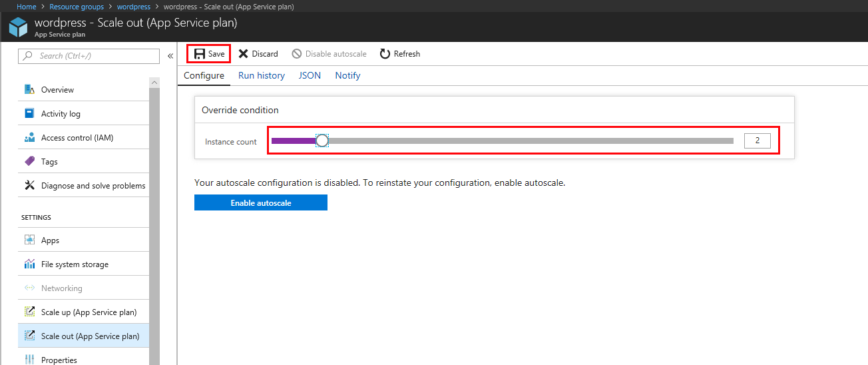Click the purple filled slider portion
Image resolution: width=868 pixels, height=365 pixels.
(x=293, y=141)
